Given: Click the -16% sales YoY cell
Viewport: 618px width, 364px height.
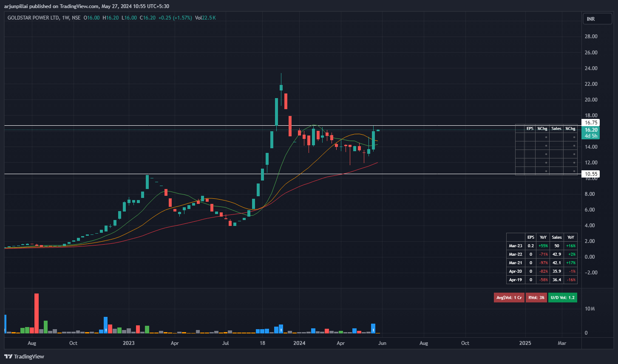Looking at the screenshot, I should click(x=570, y=280).
